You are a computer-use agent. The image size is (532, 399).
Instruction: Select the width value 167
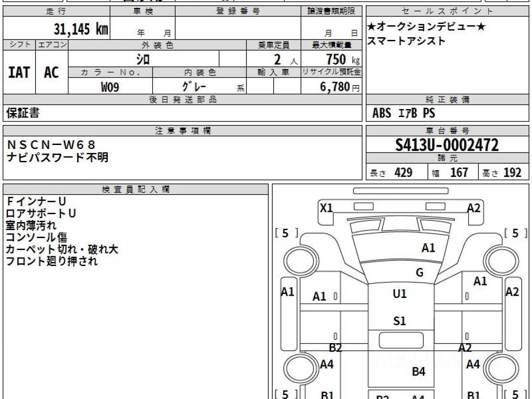click(459, 172)
